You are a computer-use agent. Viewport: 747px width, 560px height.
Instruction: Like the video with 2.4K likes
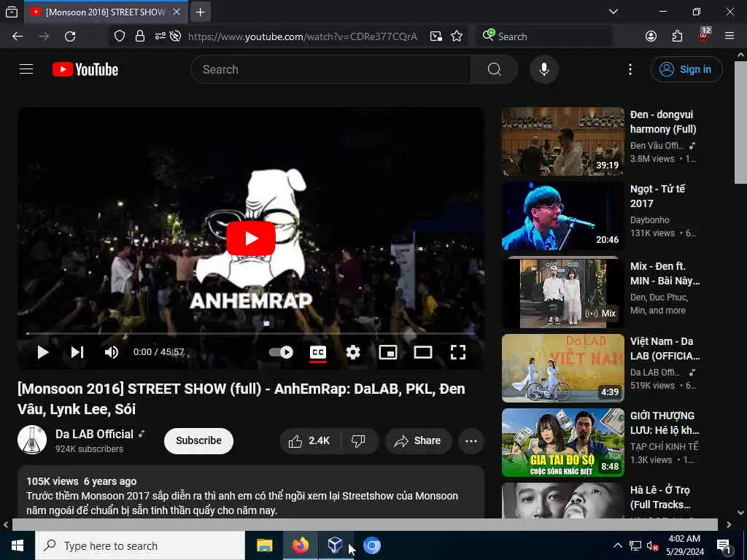[309, 441]
